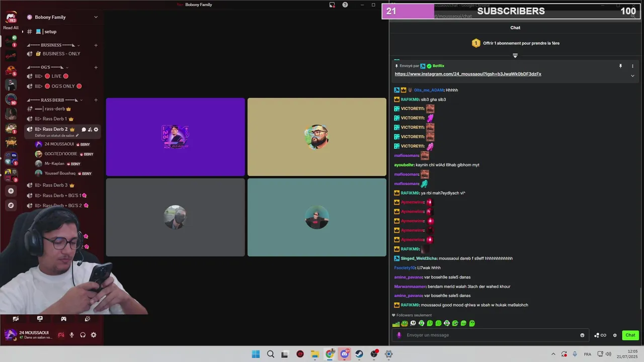Toggle headphone deafen in user panel
This screenshot has height=362, width=644.
point(83,335)
